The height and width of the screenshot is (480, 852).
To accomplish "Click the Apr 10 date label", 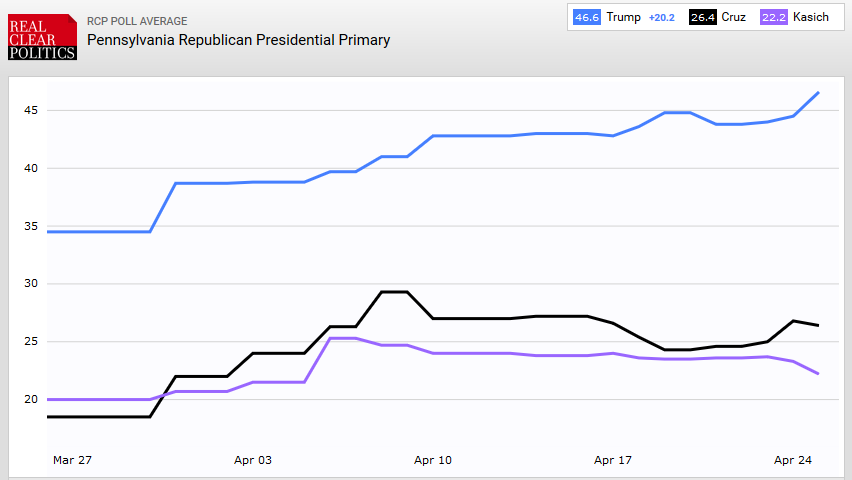I will click(432, 460).
